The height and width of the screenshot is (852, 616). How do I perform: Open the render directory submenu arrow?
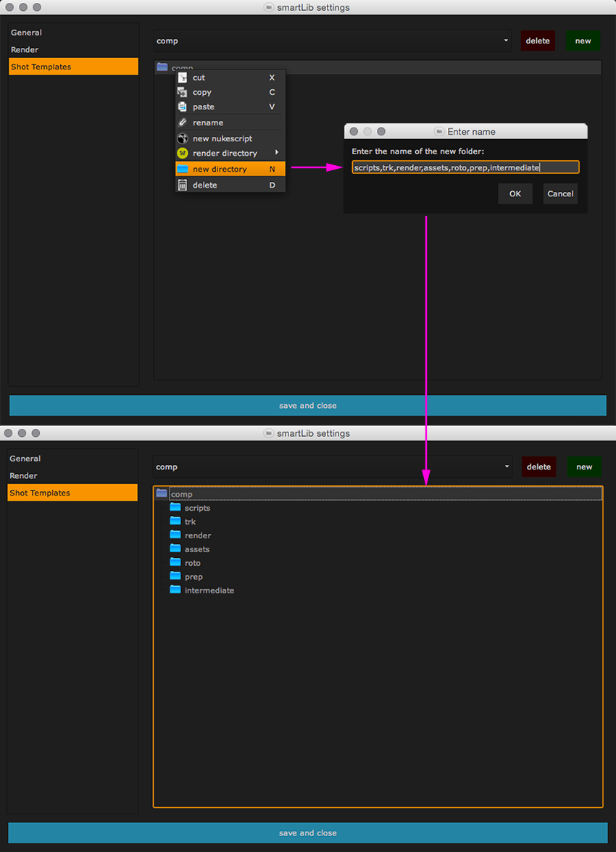tap(277, 153)
